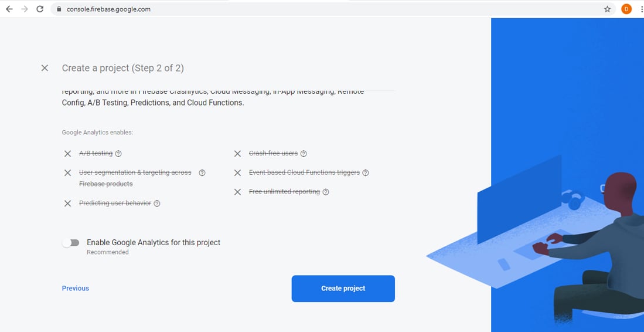This screenshot has height=332, width=644.
Task: Go back via the Previous link
Action: tap(76, 289)
